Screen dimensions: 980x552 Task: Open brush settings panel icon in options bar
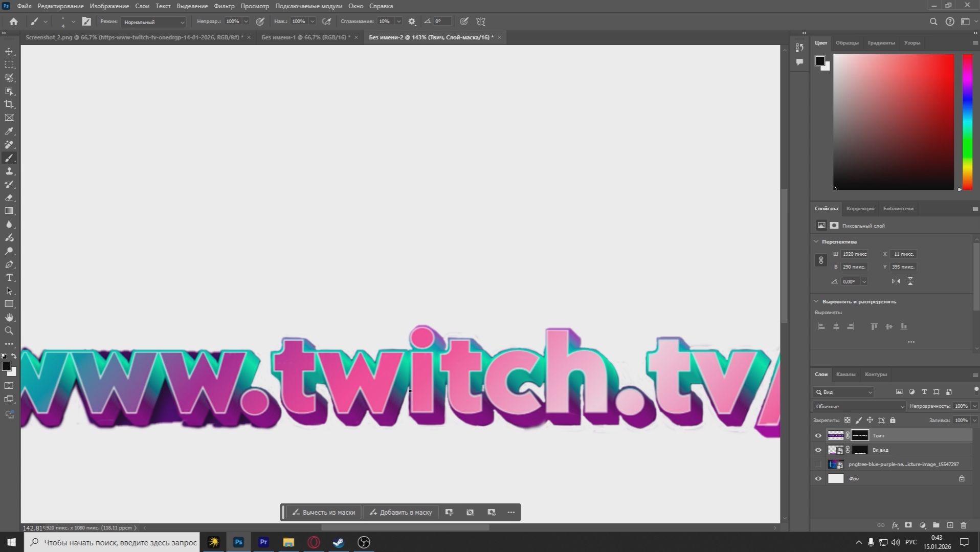click(x=86, y=21)
